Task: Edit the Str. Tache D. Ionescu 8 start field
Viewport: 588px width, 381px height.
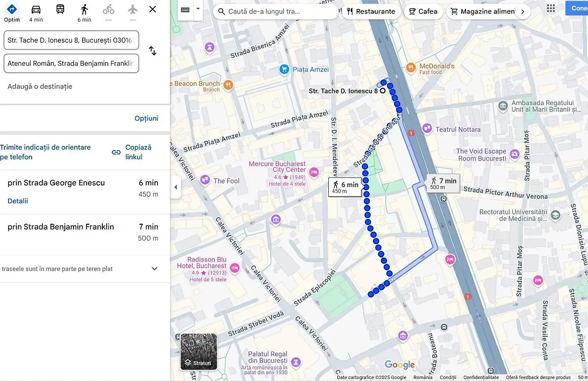Action: (71, 40)
